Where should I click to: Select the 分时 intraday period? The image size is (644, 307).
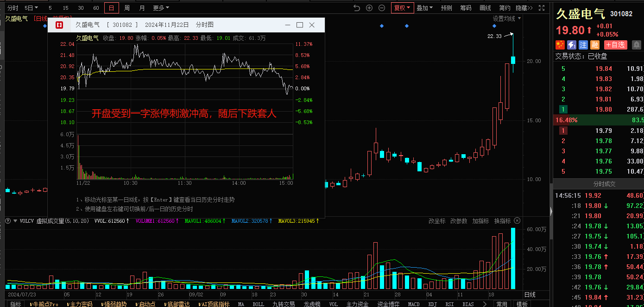click(13, 8)
